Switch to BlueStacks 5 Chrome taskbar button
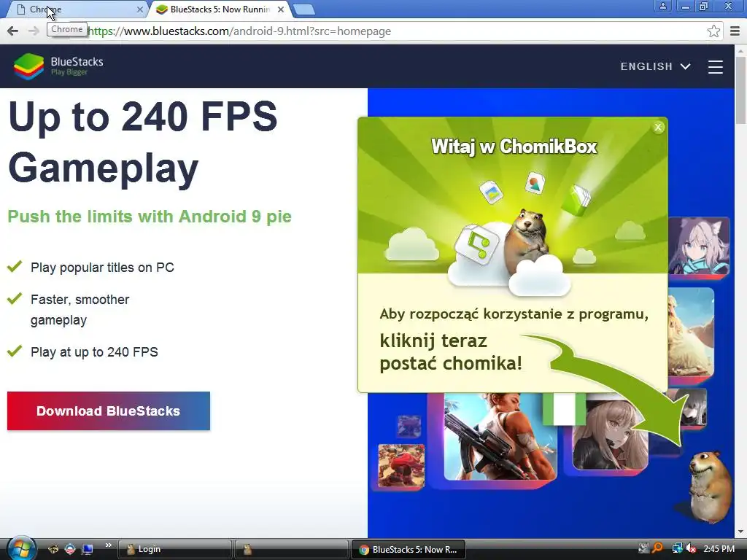This screenshot has height=560, width=747. point(408,549)
